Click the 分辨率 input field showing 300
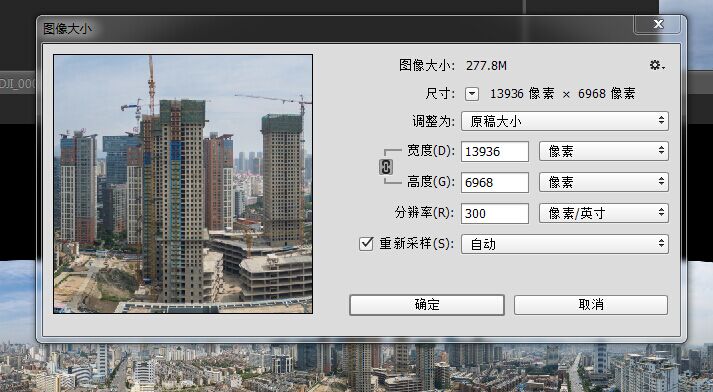713x392 pixels. (495, 213)
